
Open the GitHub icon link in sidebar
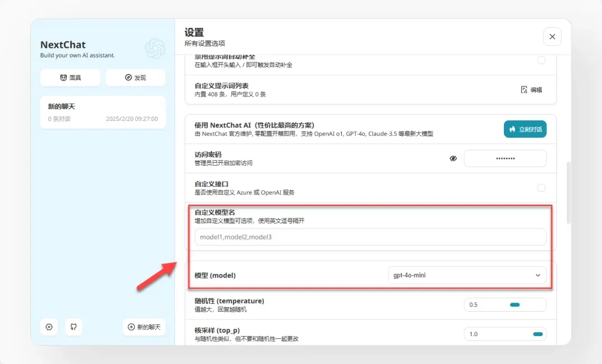click(74, 327)
